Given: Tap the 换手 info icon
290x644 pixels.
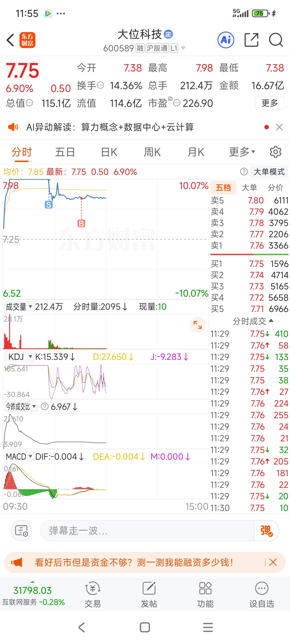Looking at the screenshot, I should tap(100, 85).
